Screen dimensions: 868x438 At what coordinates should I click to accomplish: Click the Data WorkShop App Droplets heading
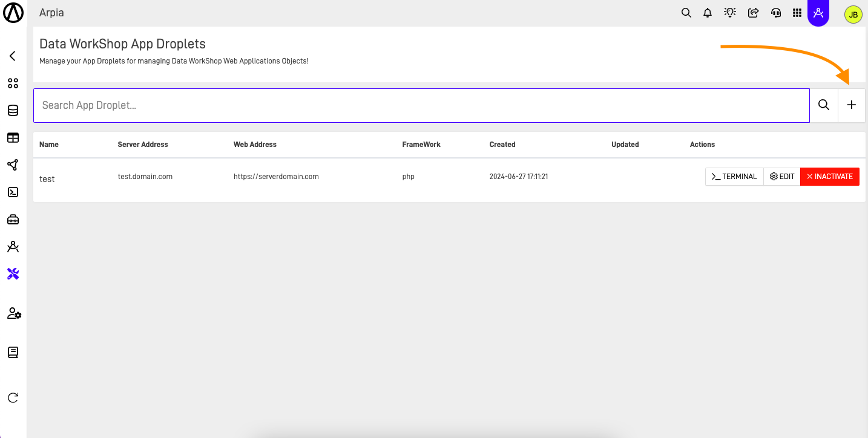point(122,44)
